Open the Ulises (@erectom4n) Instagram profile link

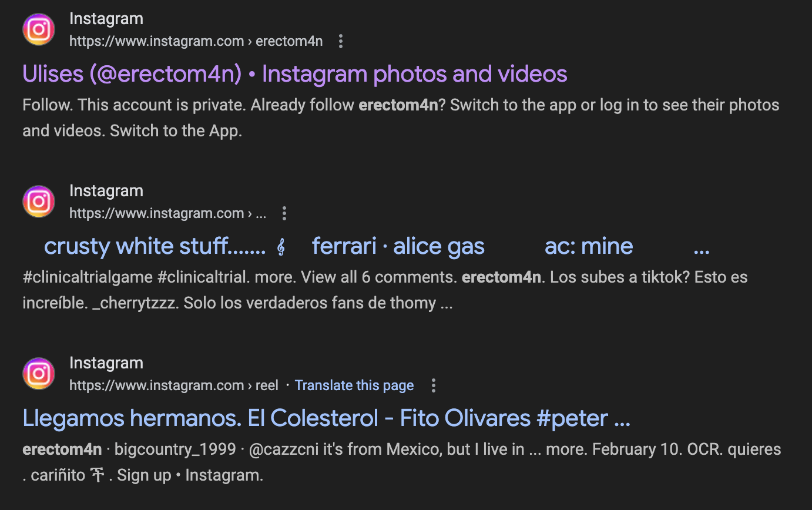pos(294,74)
